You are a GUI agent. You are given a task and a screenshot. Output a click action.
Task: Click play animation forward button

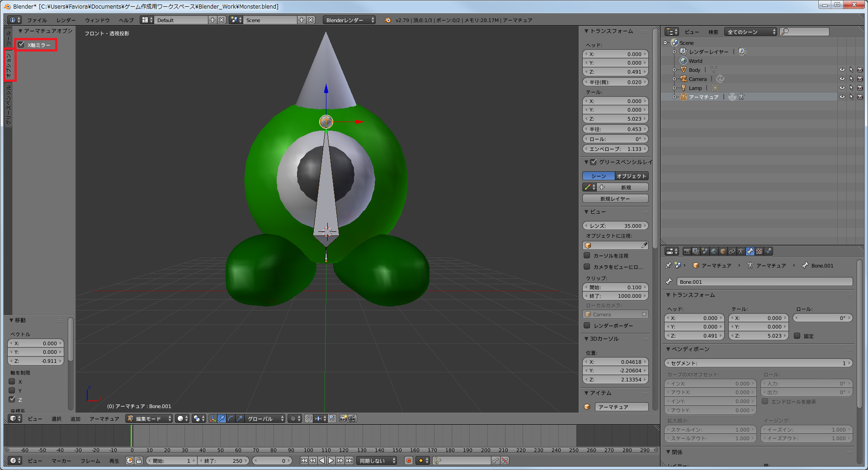tap(331, 461)
